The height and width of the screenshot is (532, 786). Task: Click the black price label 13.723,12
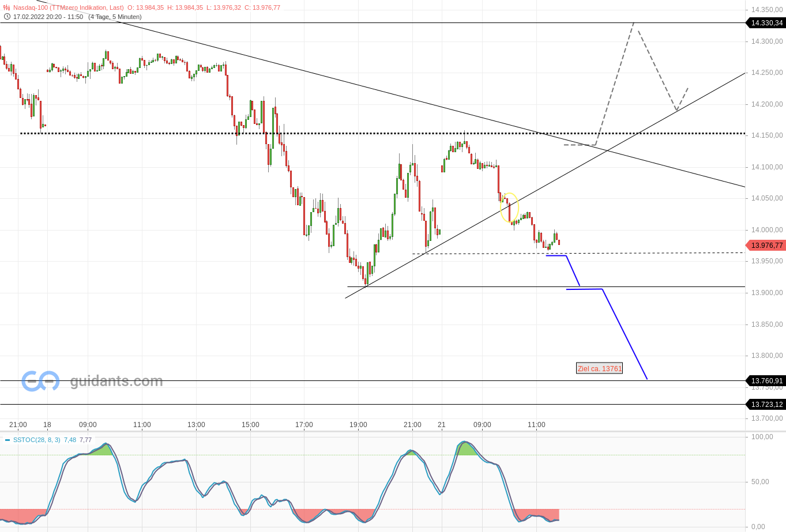(x=766, y=404)
